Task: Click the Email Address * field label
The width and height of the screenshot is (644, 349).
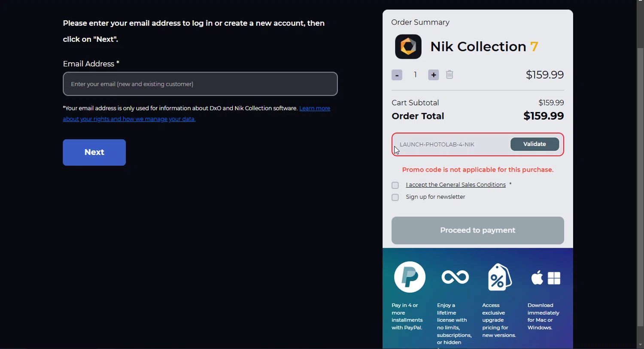Action: (91, 64)
